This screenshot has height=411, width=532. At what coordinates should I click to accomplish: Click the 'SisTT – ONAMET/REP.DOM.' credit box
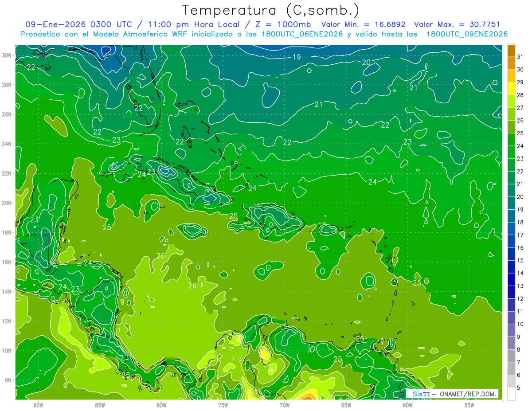click(x=452, y=394)
